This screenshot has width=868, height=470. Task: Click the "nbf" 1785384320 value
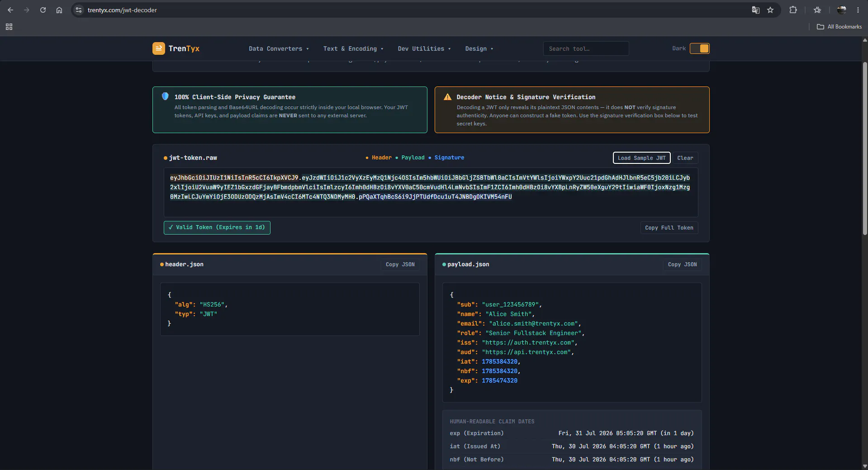[x=499, y=371]
